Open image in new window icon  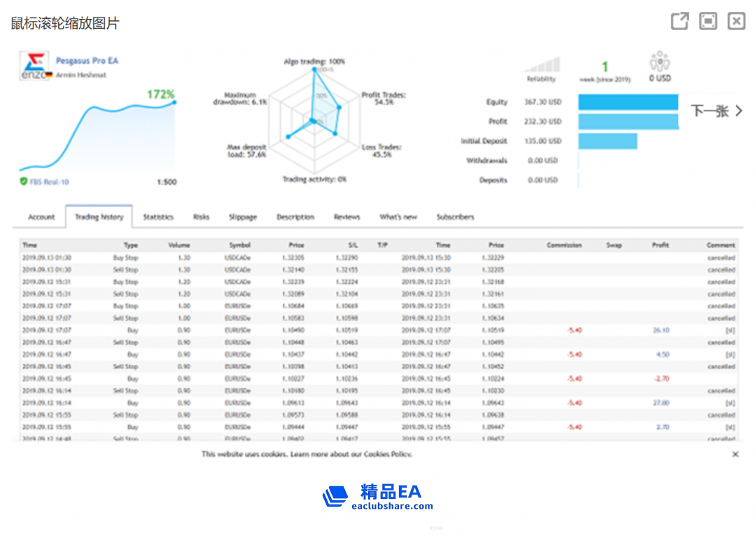click(x=680, y=21)
